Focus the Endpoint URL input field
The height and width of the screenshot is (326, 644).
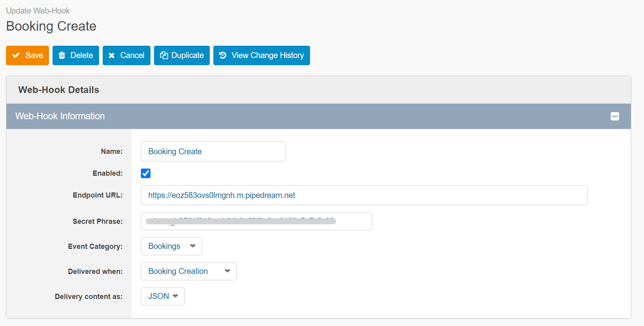pos(364,195)
